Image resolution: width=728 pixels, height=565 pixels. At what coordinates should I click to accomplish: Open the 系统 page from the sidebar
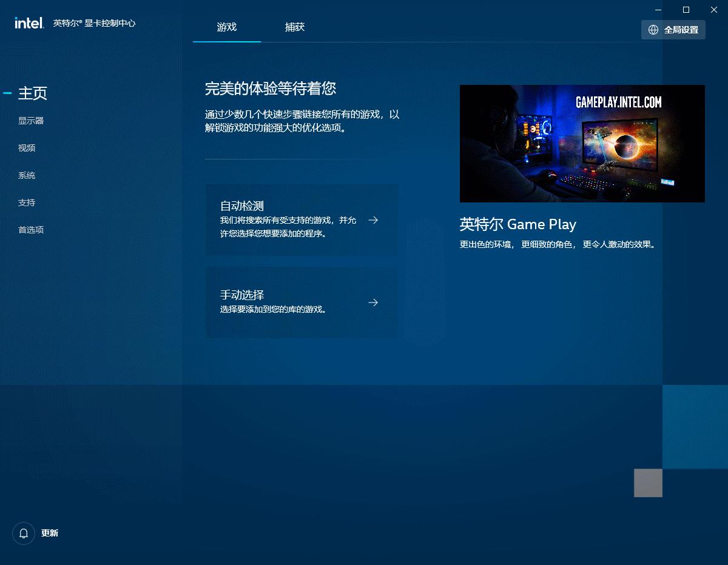[27, 175]
